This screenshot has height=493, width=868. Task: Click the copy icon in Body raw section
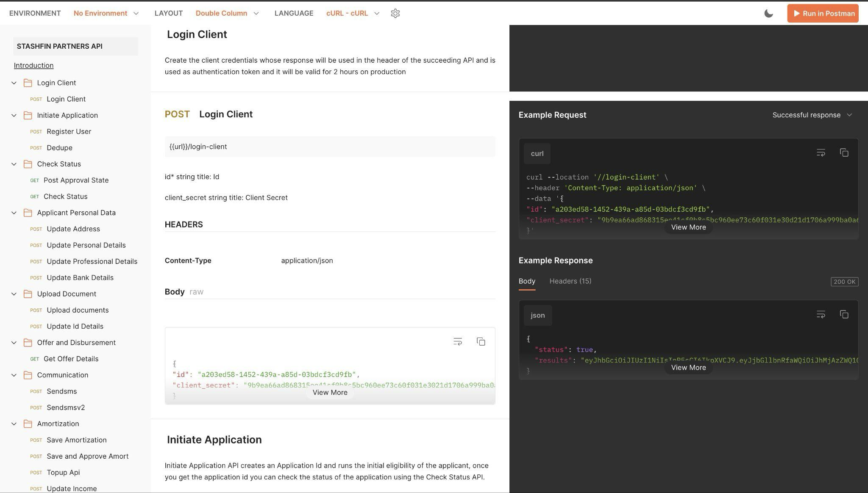[481, 341]
